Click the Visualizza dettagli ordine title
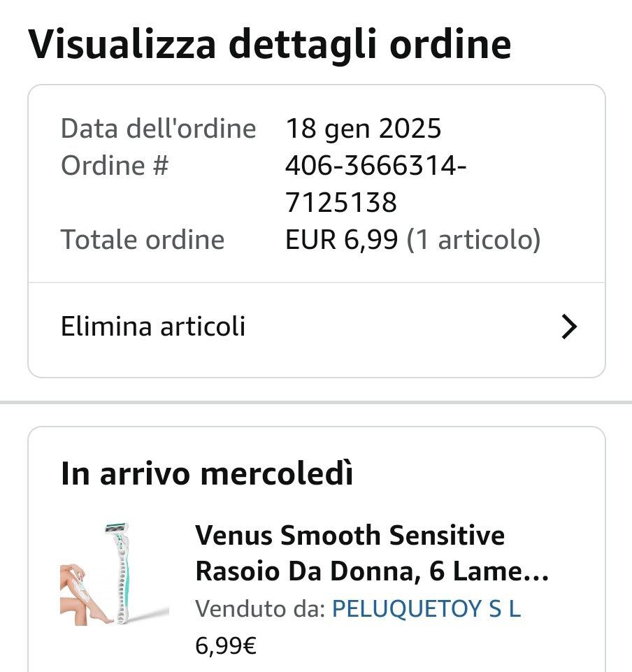The image size is (632, 672). pyautogui.click(x=269, y=43)
